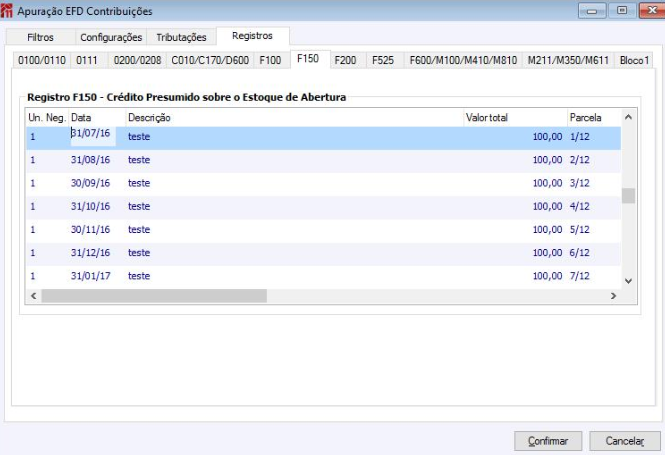
Task: Click the parcela cell 3/12
Action: click(x=580, y=183)
